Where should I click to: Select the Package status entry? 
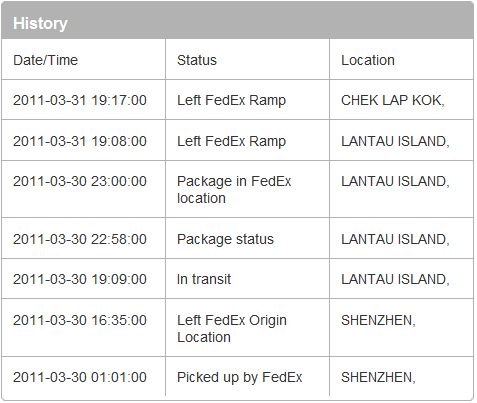coord(225,239)
